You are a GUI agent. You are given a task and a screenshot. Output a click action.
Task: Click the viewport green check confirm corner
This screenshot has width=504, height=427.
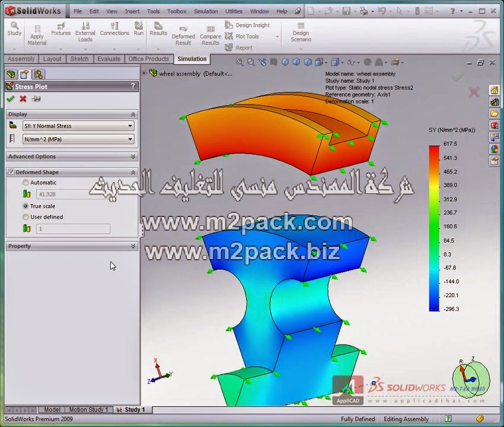(x=458, y=77)
